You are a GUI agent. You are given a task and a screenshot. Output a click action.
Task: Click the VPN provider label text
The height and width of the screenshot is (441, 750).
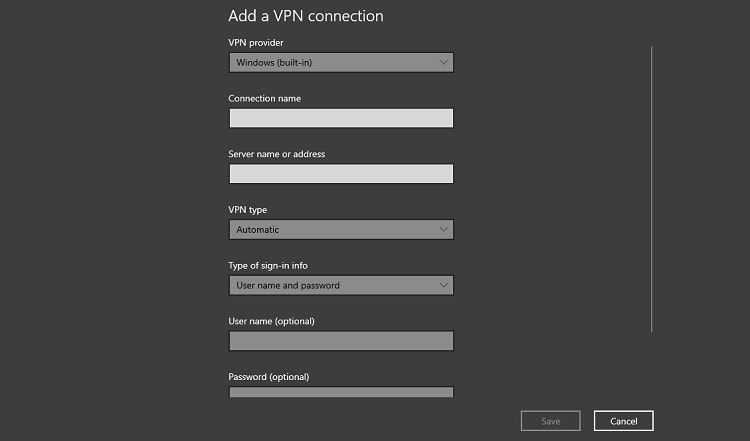pyautogui.click(x=256, y=43)
